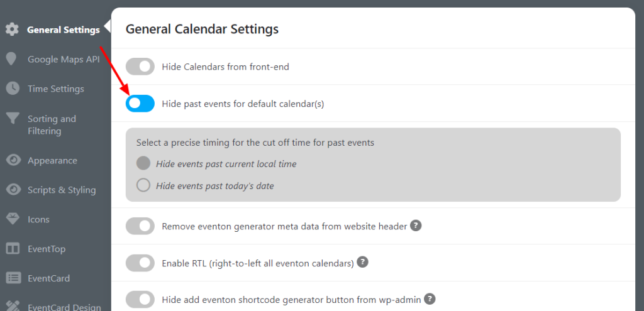Click the Appearance eye icon
This screenshot has height=311, width=644.
pos(13,160)
